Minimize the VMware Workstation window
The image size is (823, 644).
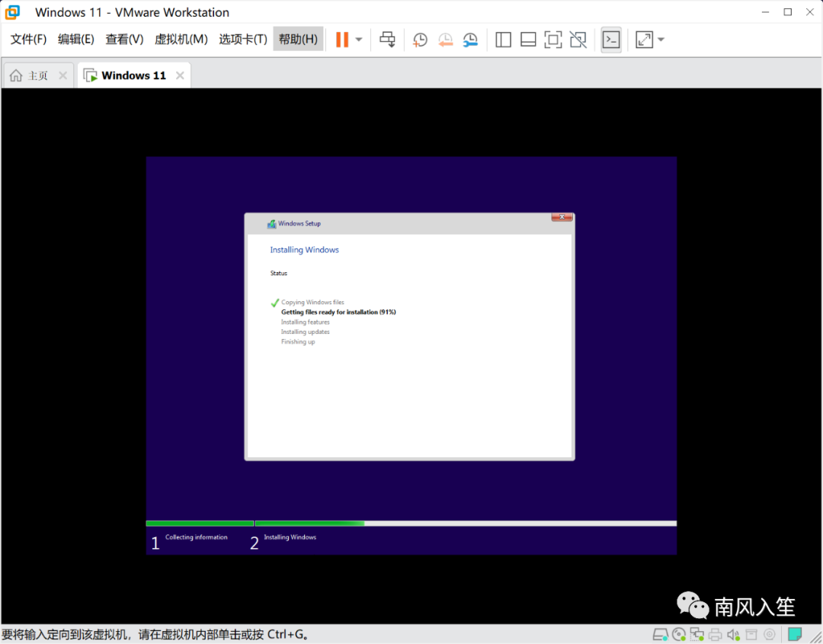tap(765, 12)
